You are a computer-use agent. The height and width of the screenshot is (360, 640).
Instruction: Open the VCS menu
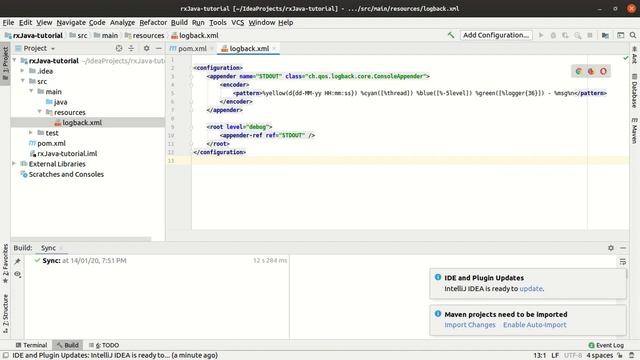pyautogui.click(x=238, y=22)
